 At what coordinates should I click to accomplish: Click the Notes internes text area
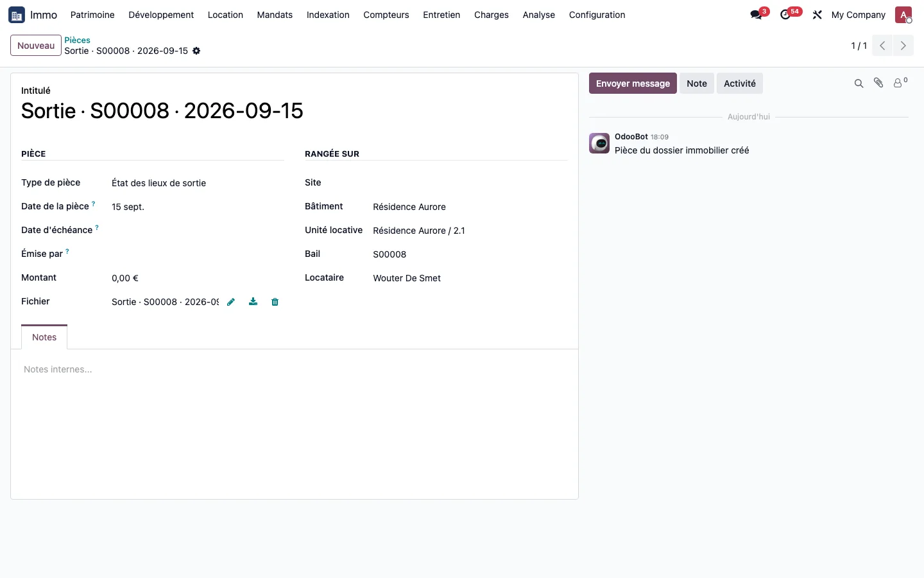[x=295, y=369]
